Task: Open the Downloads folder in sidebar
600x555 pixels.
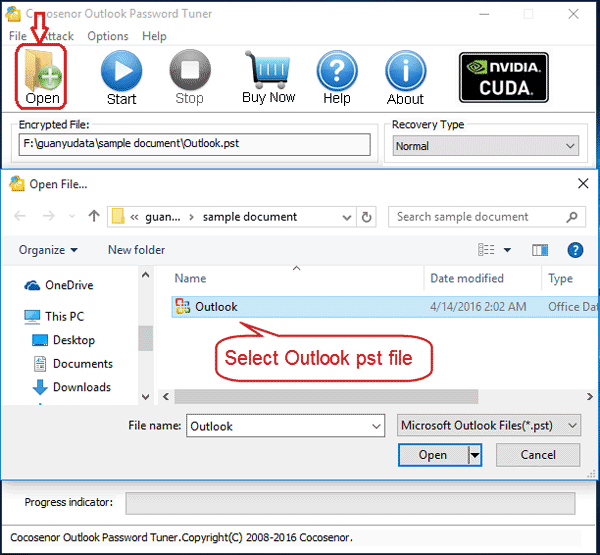Action: point(72,387)
